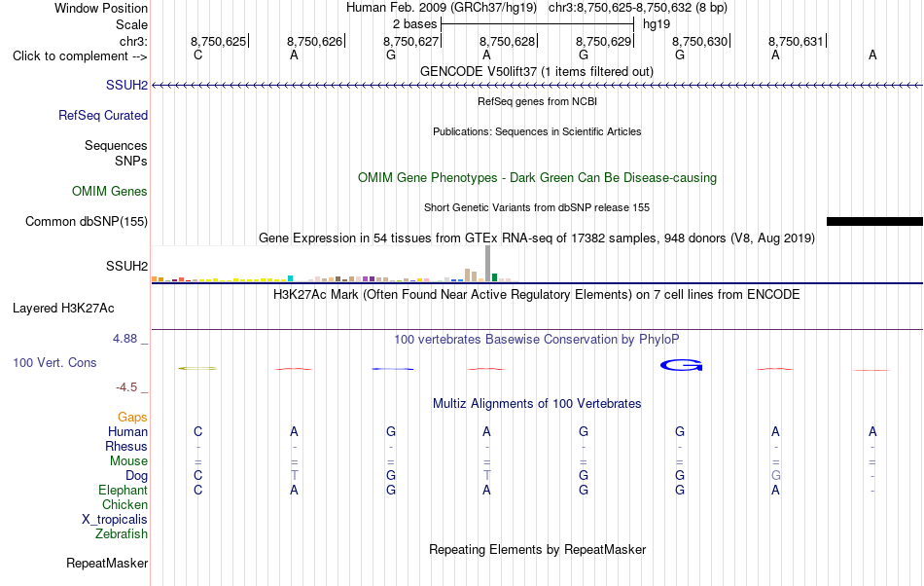Image resolution: width=924 pixels, height=586 pixels.
Task: Click the OMIM Gene Phenotypes title text
Action: 537,177
